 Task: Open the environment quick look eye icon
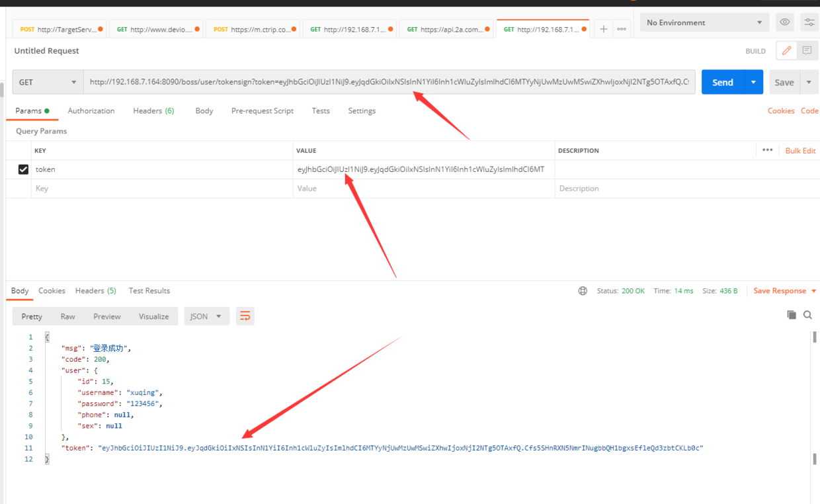pyautogui.click(x=785, y=22)
